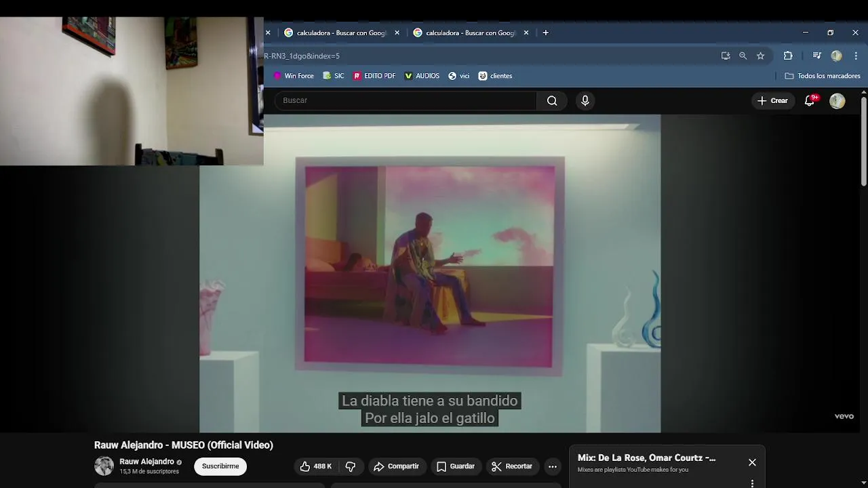Open the Chrome extensions puzzle icon

788,56
